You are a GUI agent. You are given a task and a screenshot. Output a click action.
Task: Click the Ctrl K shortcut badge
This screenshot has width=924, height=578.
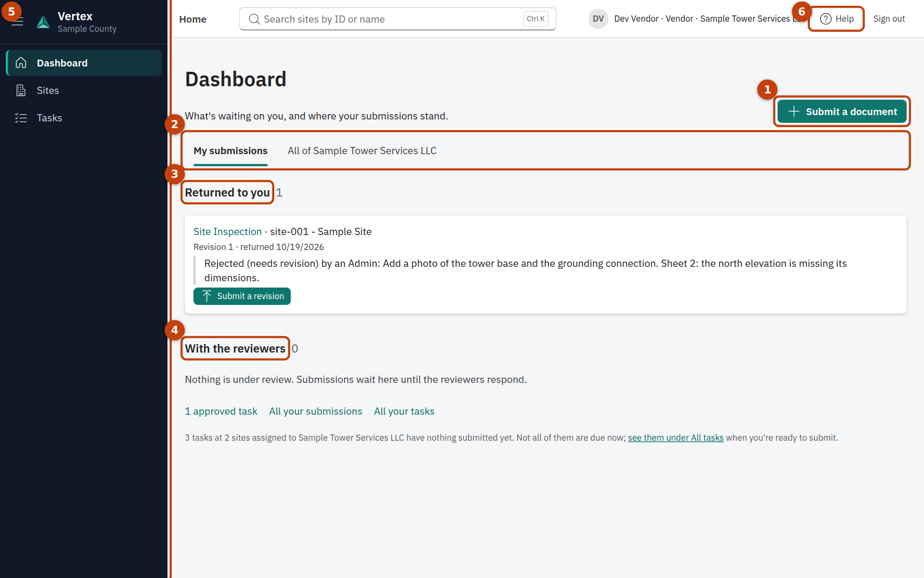(536, 19)
